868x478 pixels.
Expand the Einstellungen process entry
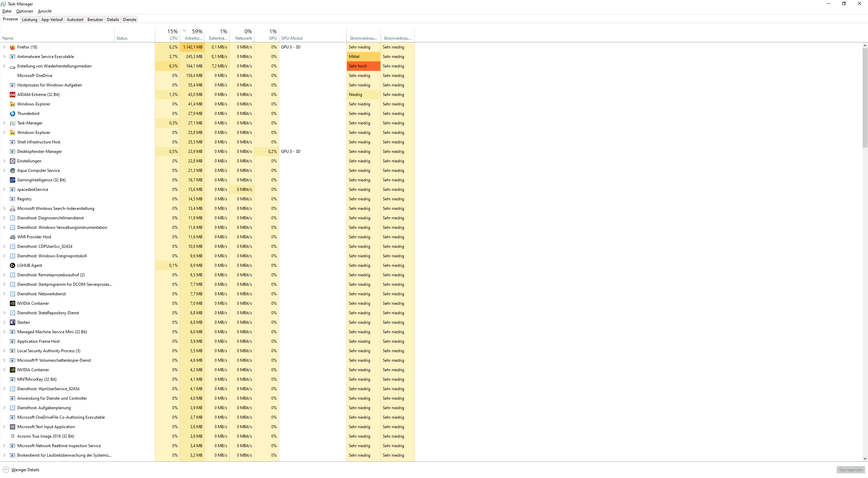point(4,161)
